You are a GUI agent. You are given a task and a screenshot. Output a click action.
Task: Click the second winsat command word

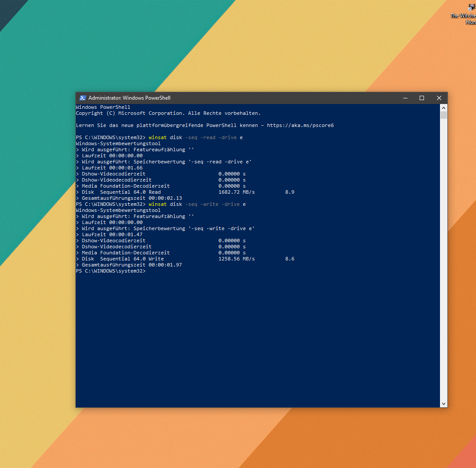157,204
